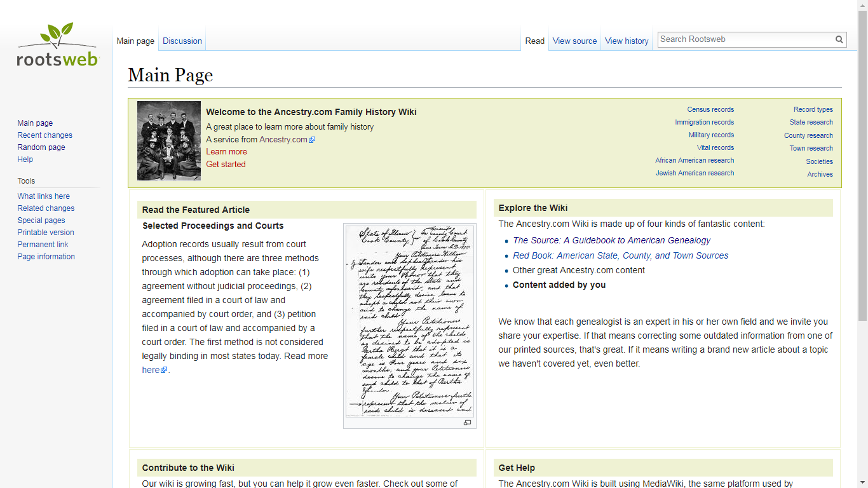Screen dimensions: 868x488
Task: Click the rootsweb logo
Action: (x=56, y=44)
